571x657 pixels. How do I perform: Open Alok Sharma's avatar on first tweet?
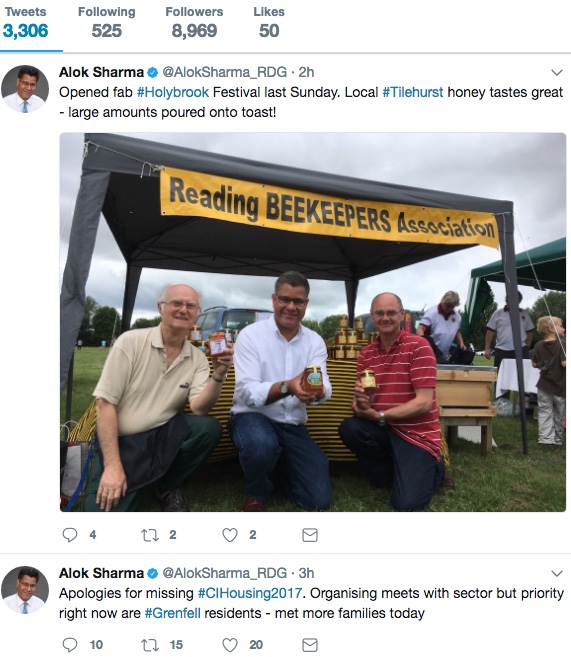pyautogui.click(x=25, y=89)
